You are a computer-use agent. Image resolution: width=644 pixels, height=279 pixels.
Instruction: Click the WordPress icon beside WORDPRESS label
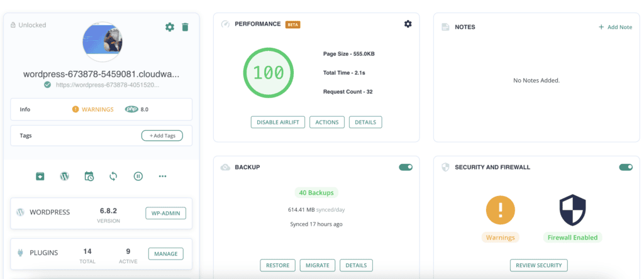pos(20,212)
